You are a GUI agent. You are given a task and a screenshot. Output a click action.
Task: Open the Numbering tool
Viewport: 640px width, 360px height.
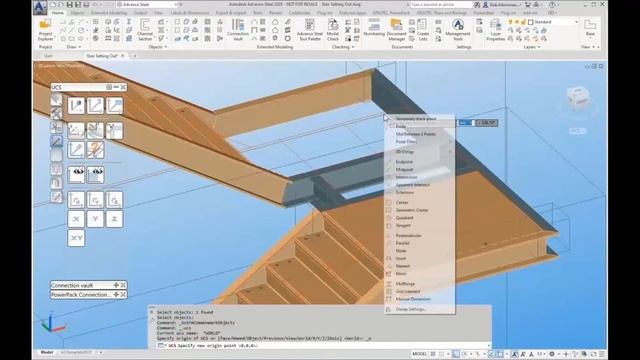(x=374, y=28)
